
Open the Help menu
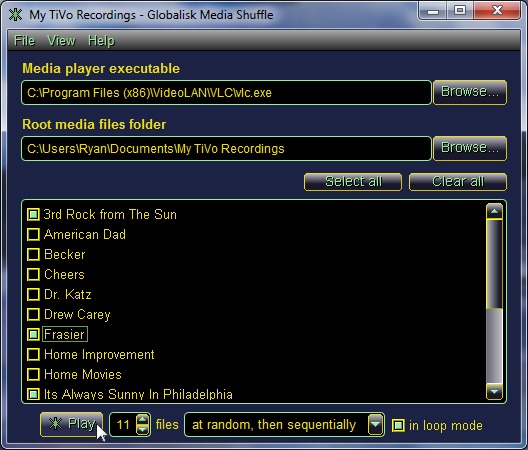coord(101,41)
